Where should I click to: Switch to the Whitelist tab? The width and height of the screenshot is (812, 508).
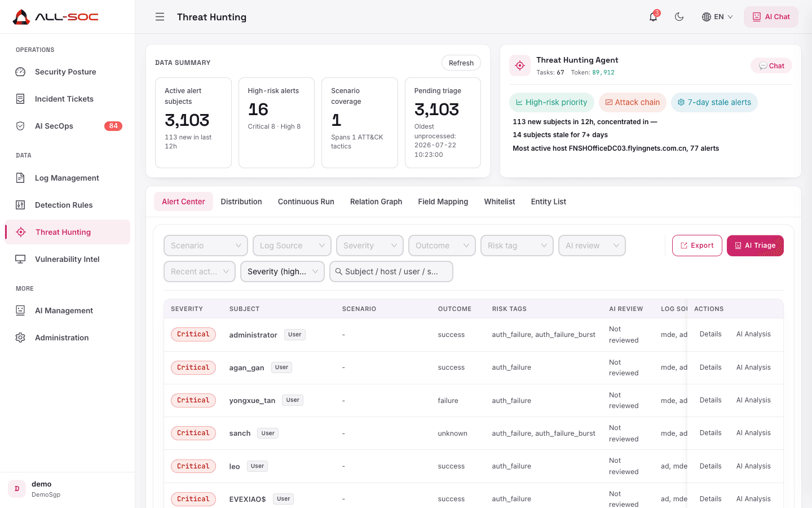(x=500, y=202)
